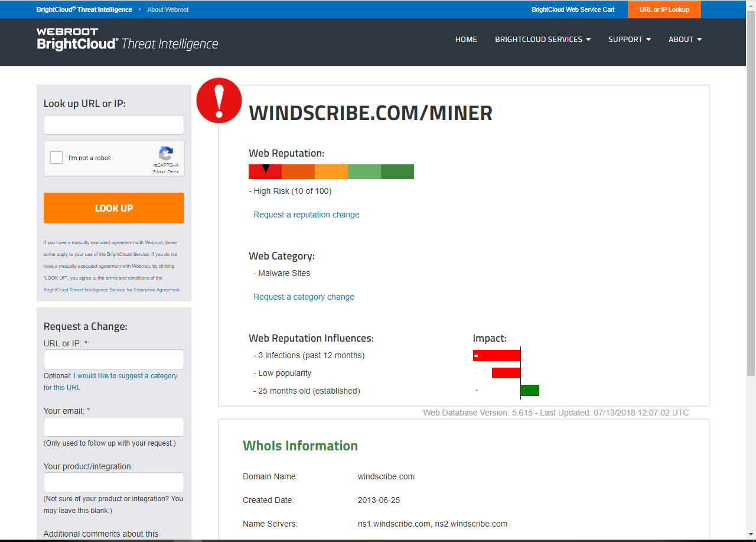Click Request a reputation change link
The width and height of the screenshot is (756, 542).
(307, 215)
